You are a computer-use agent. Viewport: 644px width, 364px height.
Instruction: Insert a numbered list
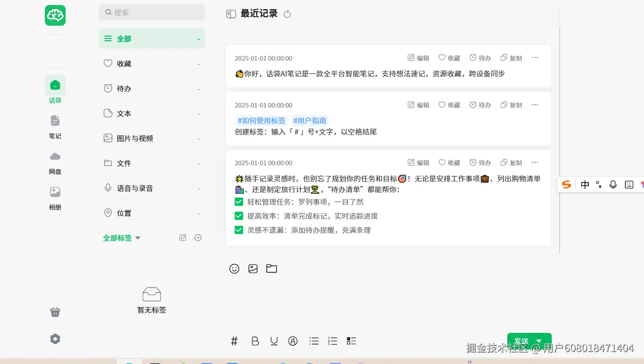point(332,341)
